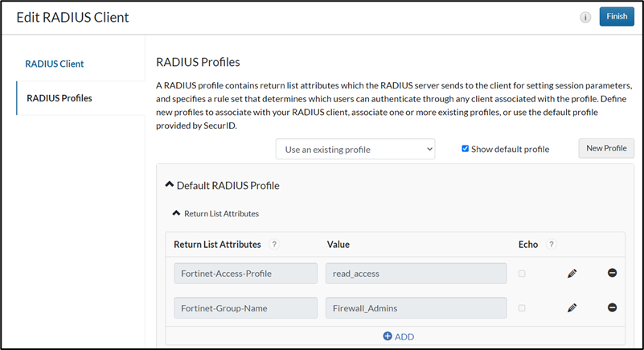The height and width of the screenshot is (350, 644).
Task: Edit the Fortinet-Access-Profile attribute pencil icon
Action: tap(572, 274)
